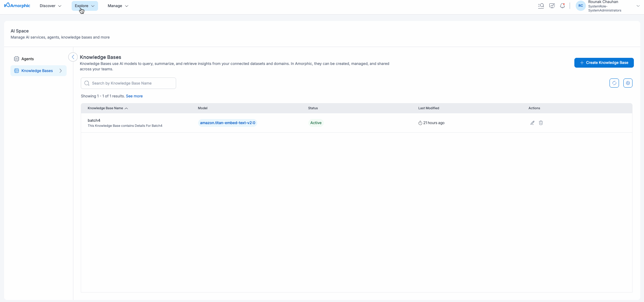Expand the user profile dropdown arrow
Image resolution: width=644 pixels, height=302 pixels.
click(638, 6)
